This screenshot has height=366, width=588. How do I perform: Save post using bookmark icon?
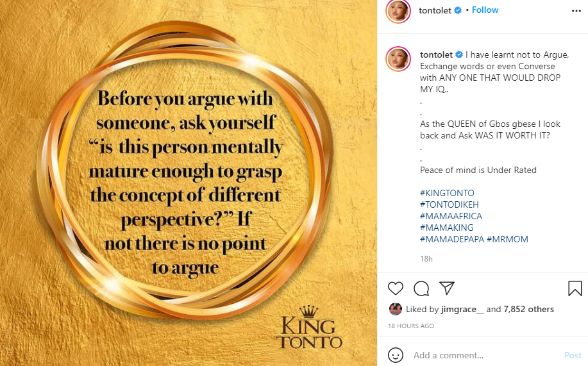pyautogui.click(x=575, y=288)
